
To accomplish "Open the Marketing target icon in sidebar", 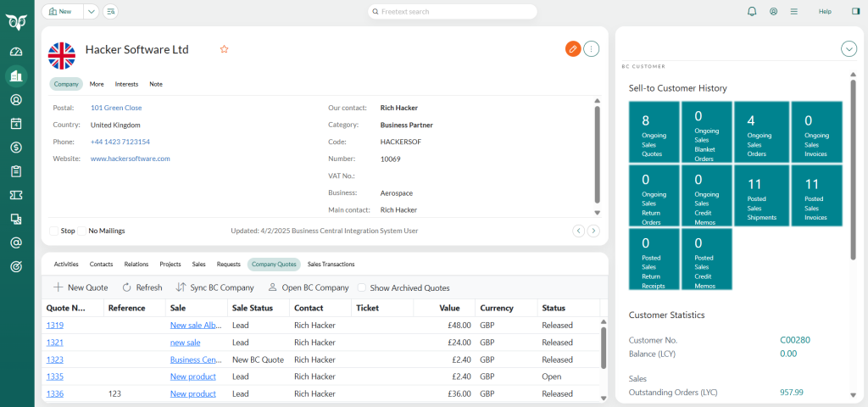I will point(16,266).
